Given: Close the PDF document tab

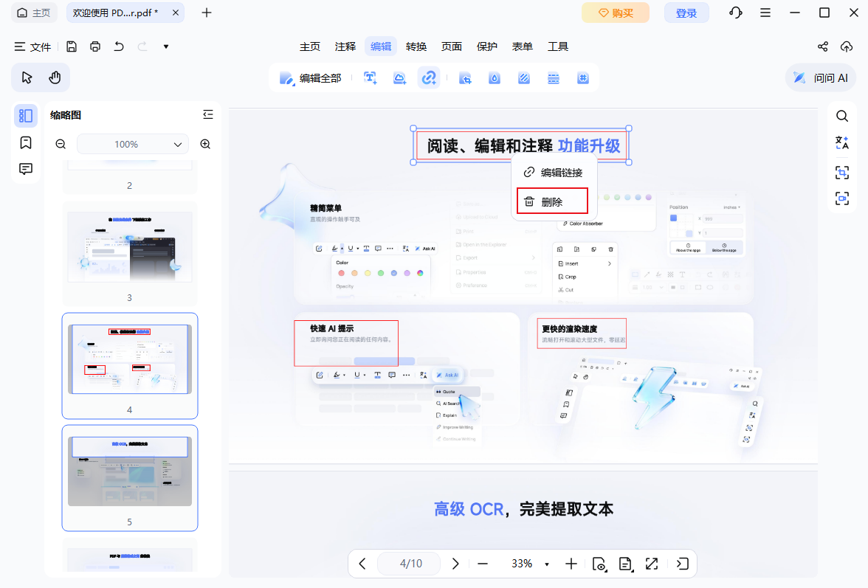Looking at the screenshot, I should point(176,13).
